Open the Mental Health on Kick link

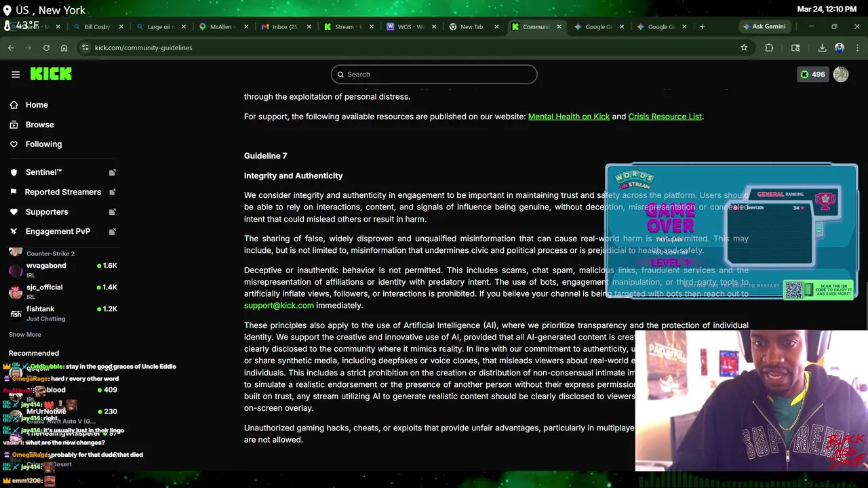[x=569, y=117]
